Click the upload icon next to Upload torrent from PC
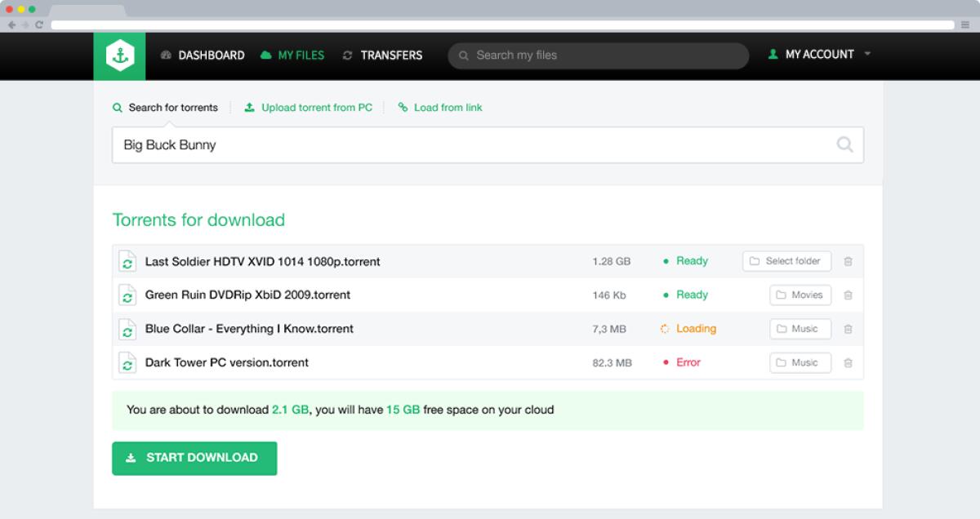 pyautogui.click(x=249, y=107)
